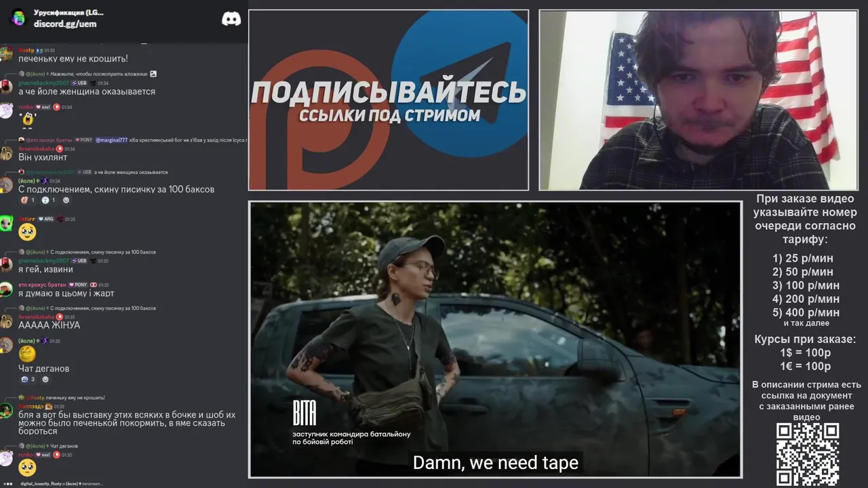This screenshot has width=868, height=488.
Task: Click the pleading emoji posted by ihtirr
Action: pyautogui.click(x=27, y=232)
